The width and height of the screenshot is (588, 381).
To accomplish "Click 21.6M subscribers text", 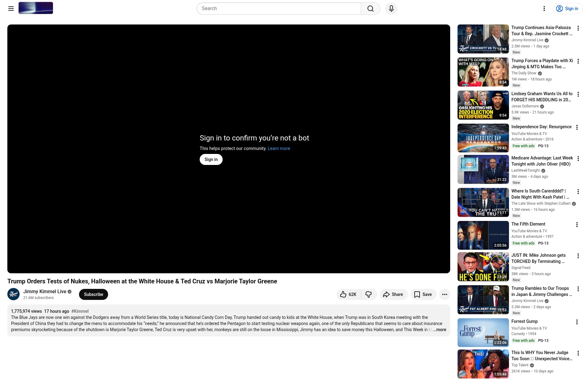I will [x=38, y=298].
